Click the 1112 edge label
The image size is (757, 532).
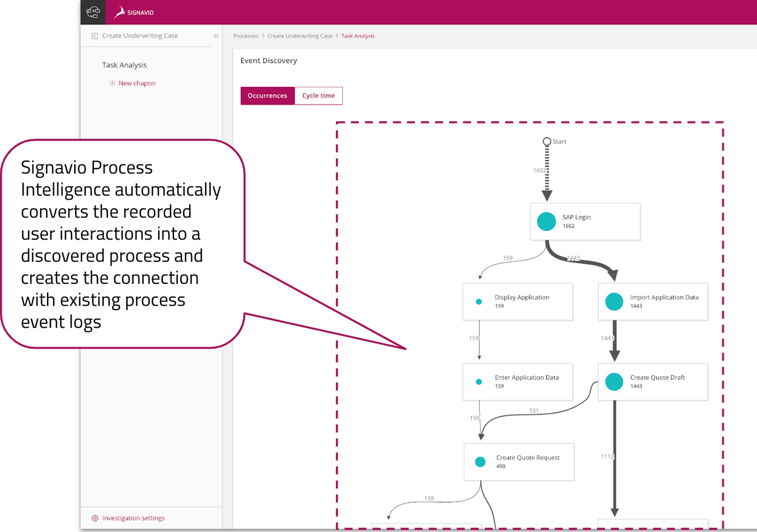click(x=607, y=456)
